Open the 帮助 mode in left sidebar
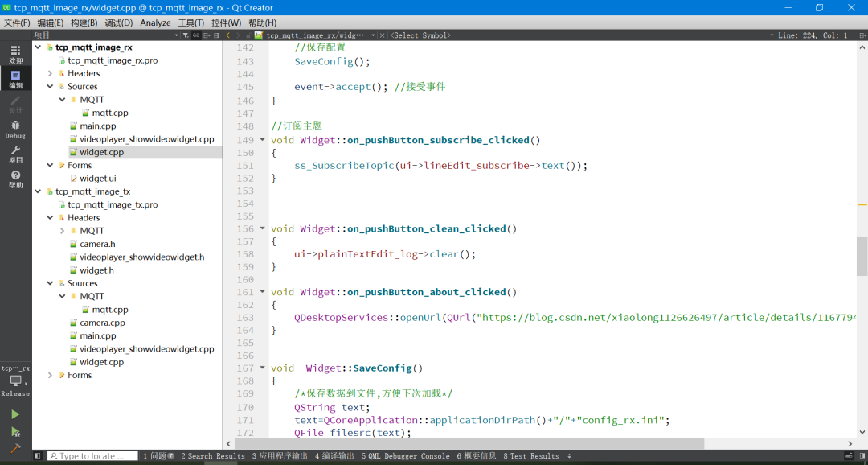This screenshot has height=465, width=868. click(x=15, y=179)
